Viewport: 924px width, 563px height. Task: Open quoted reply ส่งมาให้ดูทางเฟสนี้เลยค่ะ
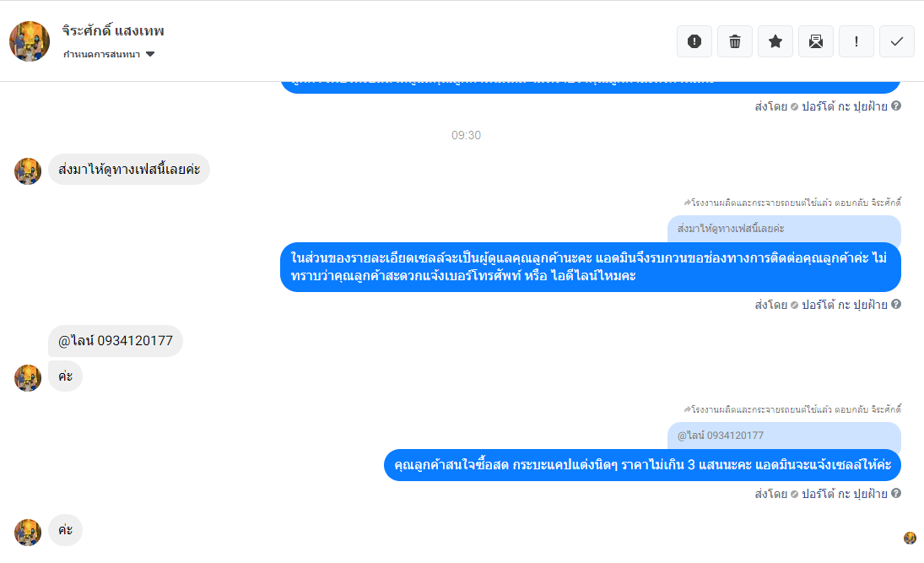tap(784, 229)
